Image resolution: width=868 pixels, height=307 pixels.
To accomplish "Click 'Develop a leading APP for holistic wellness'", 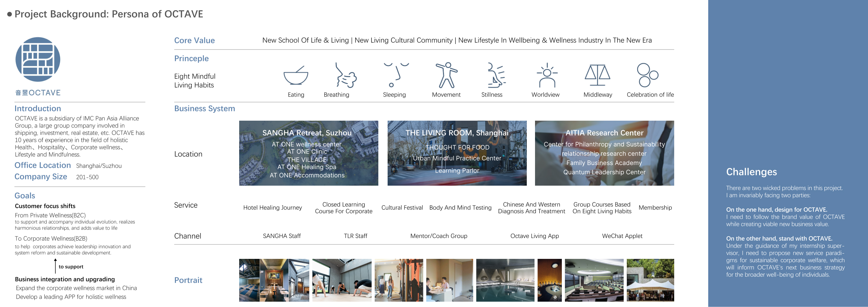I will [x=71, y=297].
